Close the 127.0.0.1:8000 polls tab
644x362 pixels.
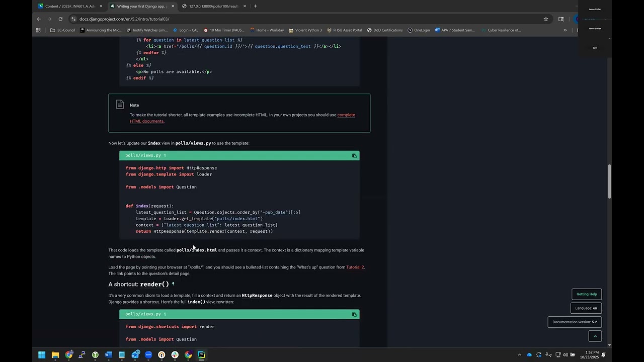click(245, 6)
